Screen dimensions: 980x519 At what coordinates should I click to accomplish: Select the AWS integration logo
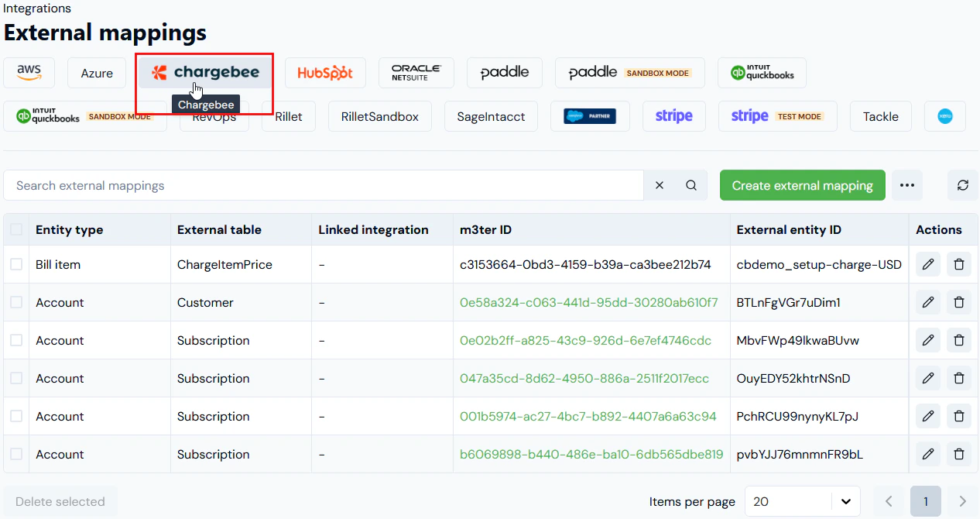29,73
